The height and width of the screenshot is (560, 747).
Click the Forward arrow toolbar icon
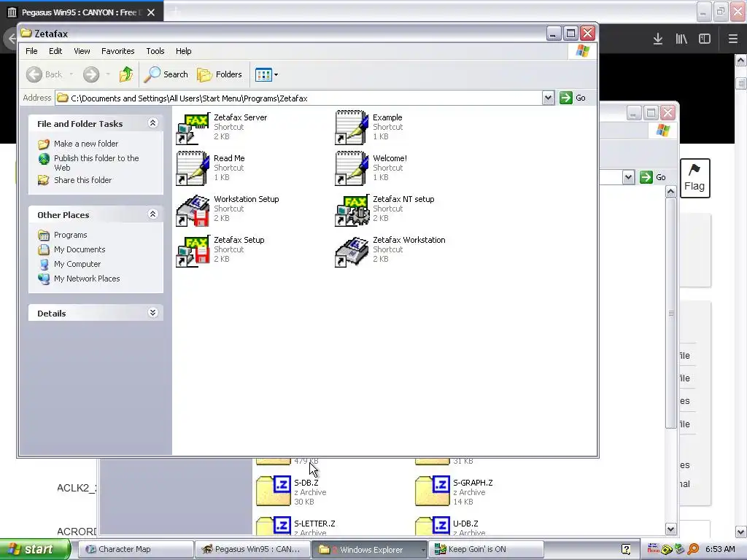91,74
